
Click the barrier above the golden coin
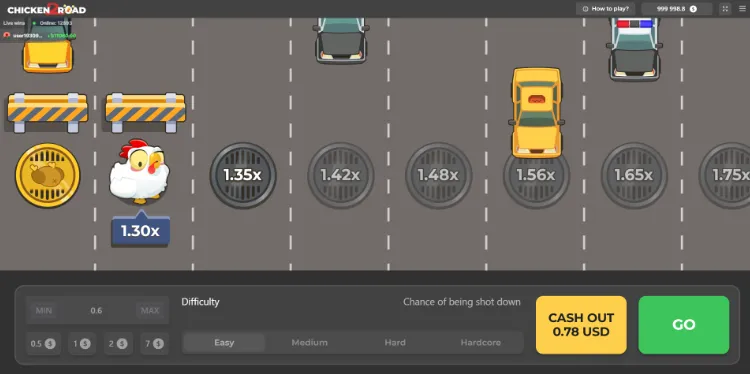tap(47, 112)
